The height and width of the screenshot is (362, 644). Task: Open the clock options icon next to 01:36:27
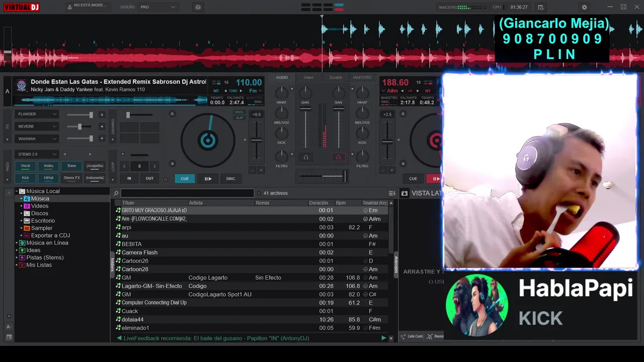(541, 7)
